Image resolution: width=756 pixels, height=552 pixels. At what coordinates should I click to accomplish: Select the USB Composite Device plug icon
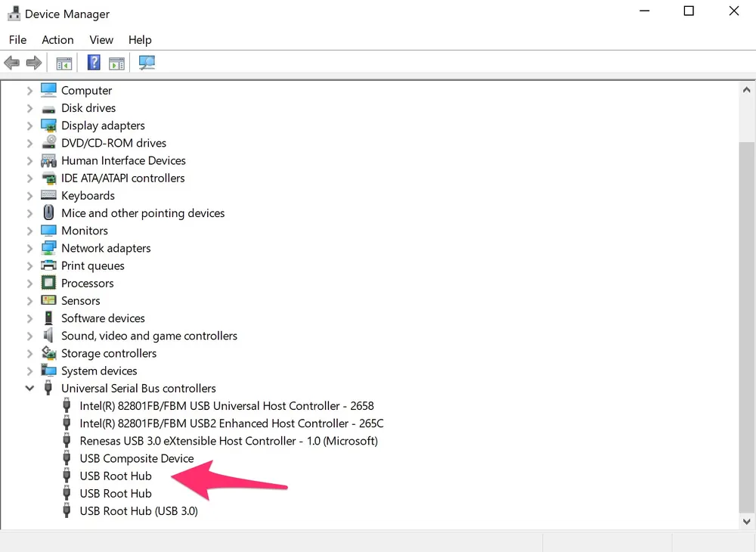tap(67, 459)
